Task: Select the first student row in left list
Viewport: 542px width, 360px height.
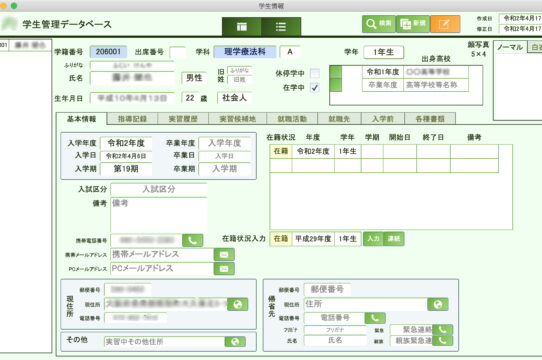Action: pos(26,45)
